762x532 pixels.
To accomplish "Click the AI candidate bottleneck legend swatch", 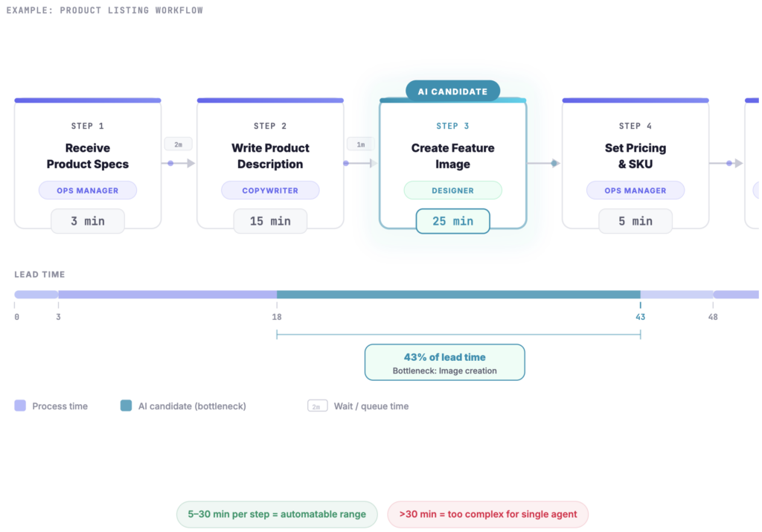I will point(126,406).
